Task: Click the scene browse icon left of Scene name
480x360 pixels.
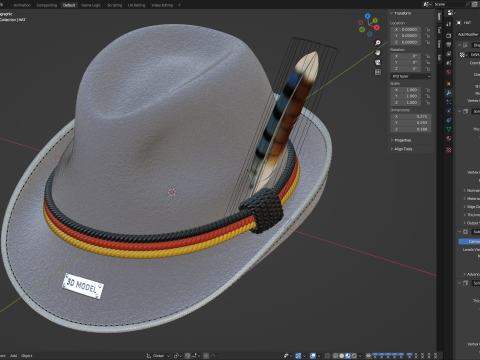Action: point(428,4)
